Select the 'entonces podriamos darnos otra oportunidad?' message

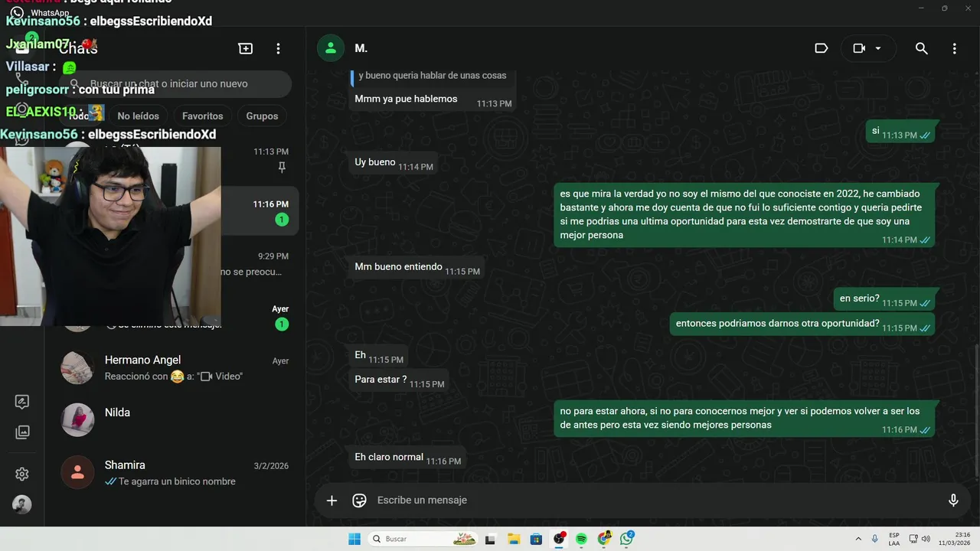click(802, 324)
